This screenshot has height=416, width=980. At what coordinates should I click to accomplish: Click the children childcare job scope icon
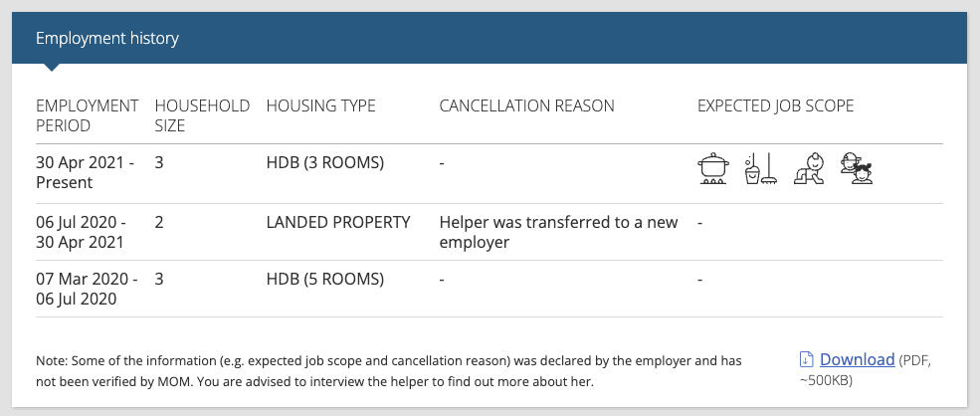pyautogui.click(x=857, y=169)
